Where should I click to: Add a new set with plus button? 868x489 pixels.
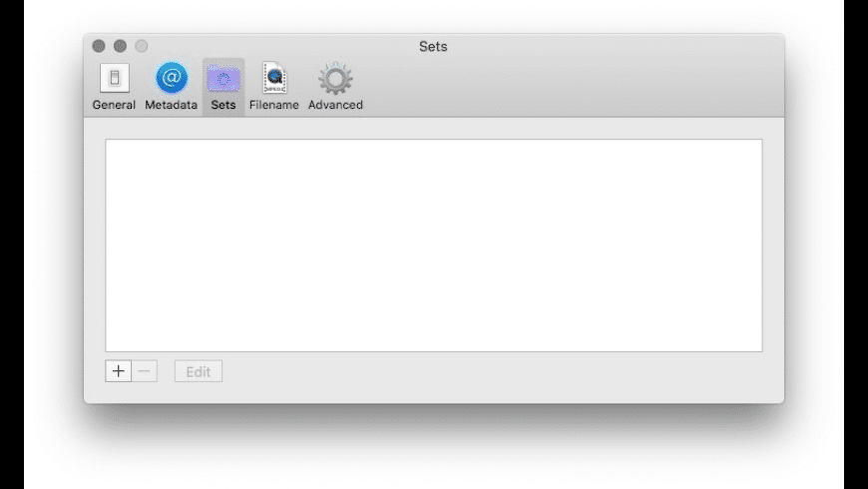(119, 371)
